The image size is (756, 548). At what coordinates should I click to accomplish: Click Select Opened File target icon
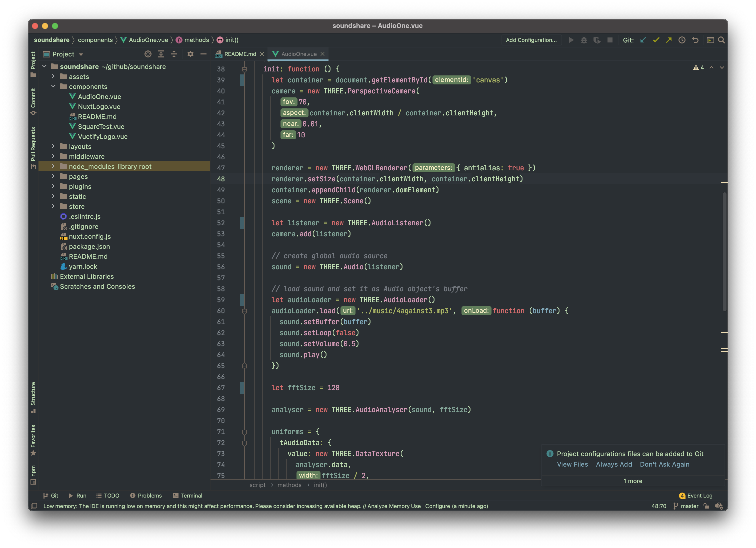pyautogui.click(x=148, y=54)
